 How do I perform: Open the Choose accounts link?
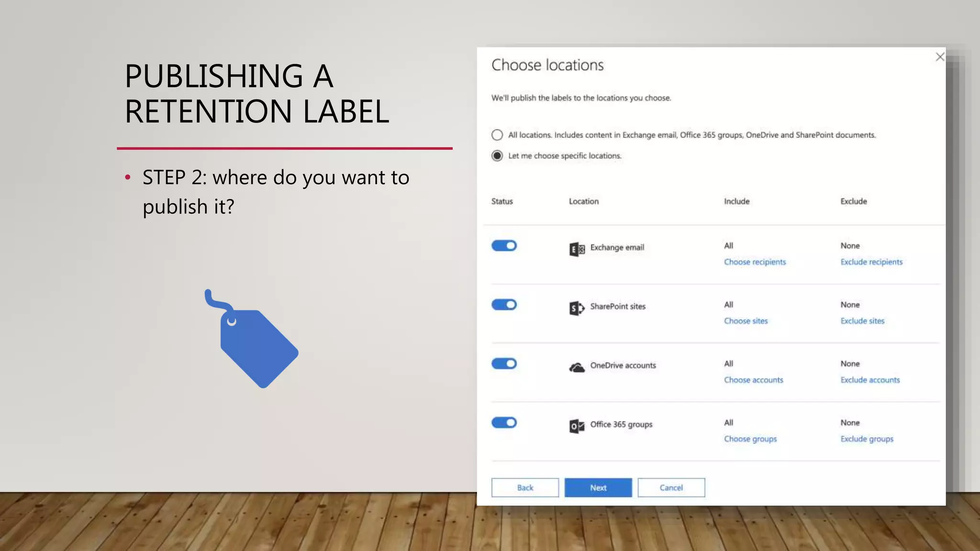click(754, 380)
